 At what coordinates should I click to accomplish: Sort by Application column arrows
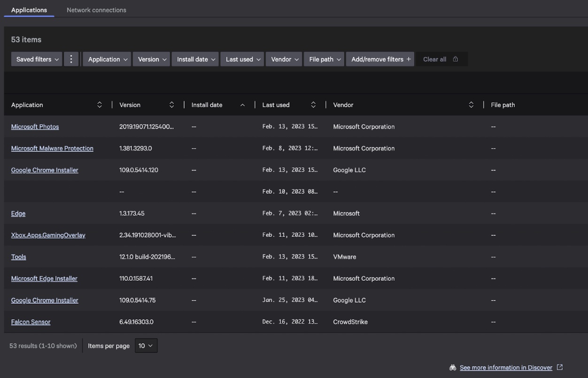[100, 105]
